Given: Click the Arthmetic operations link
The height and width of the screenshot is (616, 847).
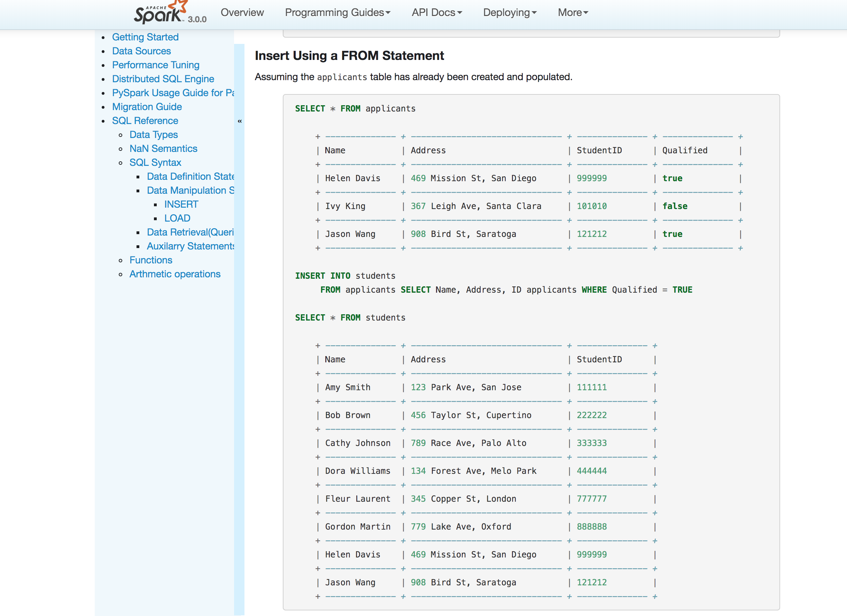Looking at the screenshot, I should (175, 274).
